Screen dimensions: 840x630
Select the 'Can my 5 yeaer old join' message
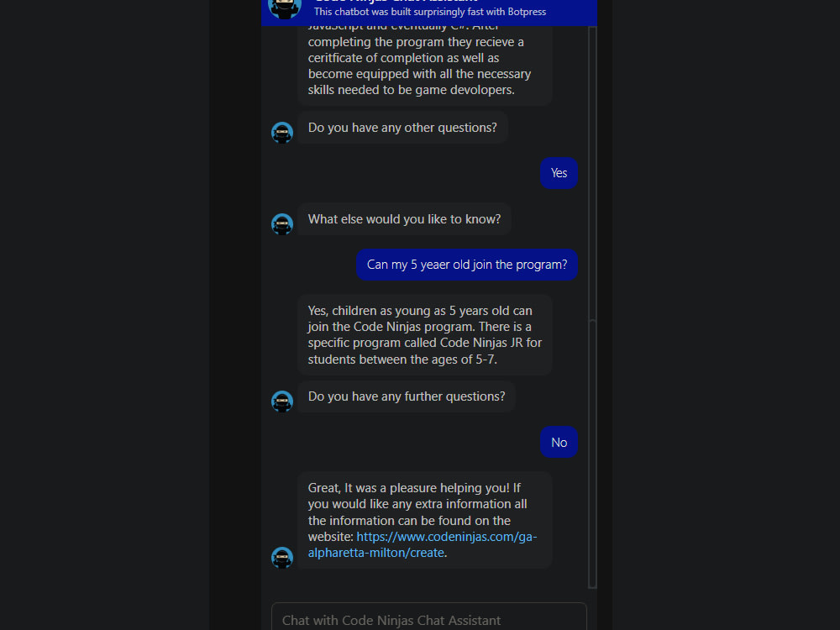coord(466,265)
